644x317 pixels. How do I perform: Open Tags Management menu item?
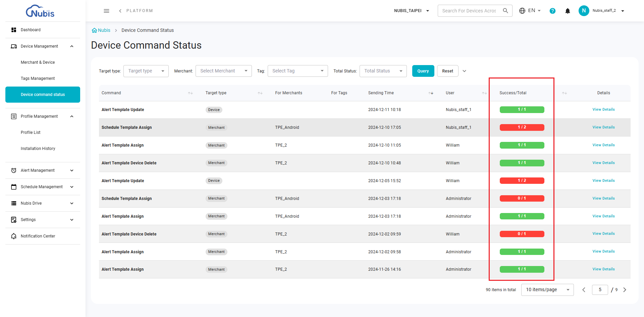pyautogui.click(x=43, y=78)
